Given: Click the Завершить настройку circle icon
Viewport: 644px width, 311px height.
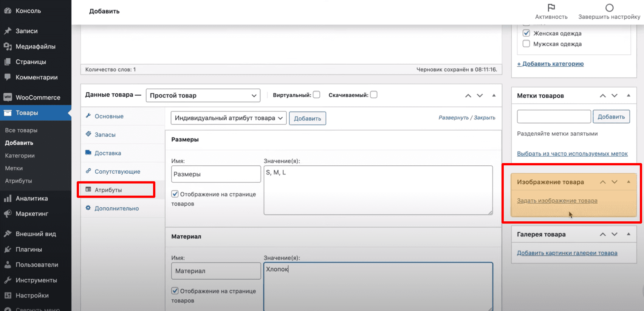Looking at the screenshot, I should click(x=609, y=8).
